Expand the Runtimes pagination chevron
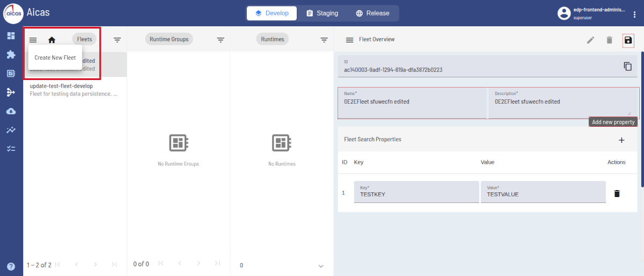This screenshot has height=276, width=644. coord(321,266)
